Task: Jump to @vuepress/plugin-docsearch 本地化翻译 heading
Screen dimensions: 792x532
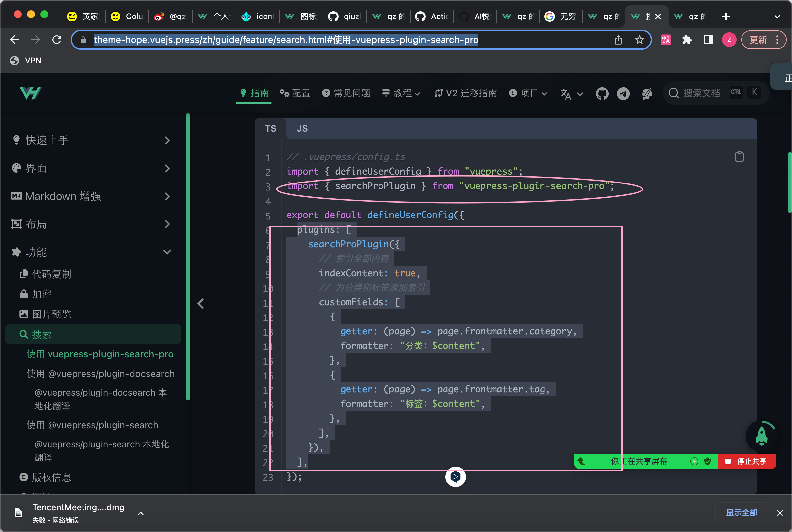Action: tap(101, 399)
